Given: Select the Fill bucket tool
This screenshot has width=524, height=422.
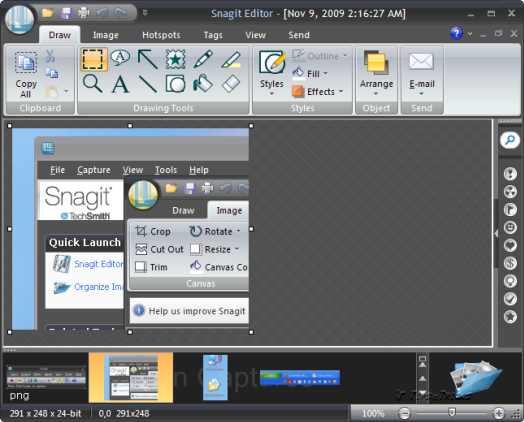Looking at the screenshot, I should [203, 84].
